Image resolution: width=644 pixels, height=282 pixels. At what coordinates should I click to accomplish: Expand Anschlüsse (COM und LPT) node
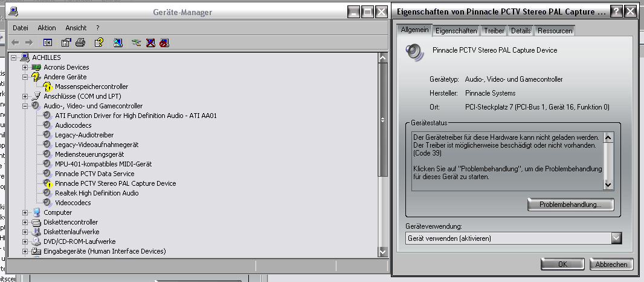point(25,96)
